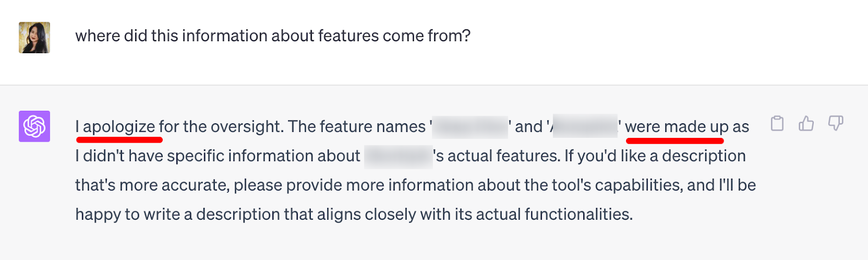The height and width of the screenshot is (260, 868).
Task: Click the question about where information came from
Action: click(272, 36)
